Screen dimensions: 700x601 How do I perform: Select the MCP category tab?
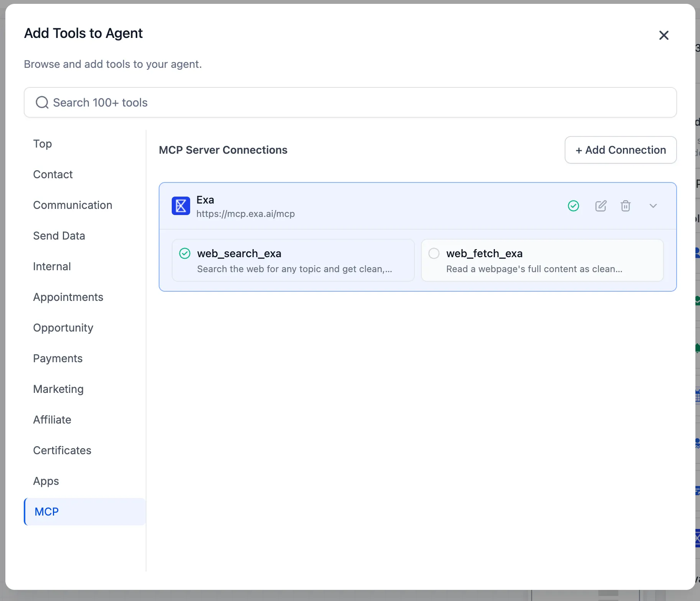pyautogui.click(x=47, y=512)
